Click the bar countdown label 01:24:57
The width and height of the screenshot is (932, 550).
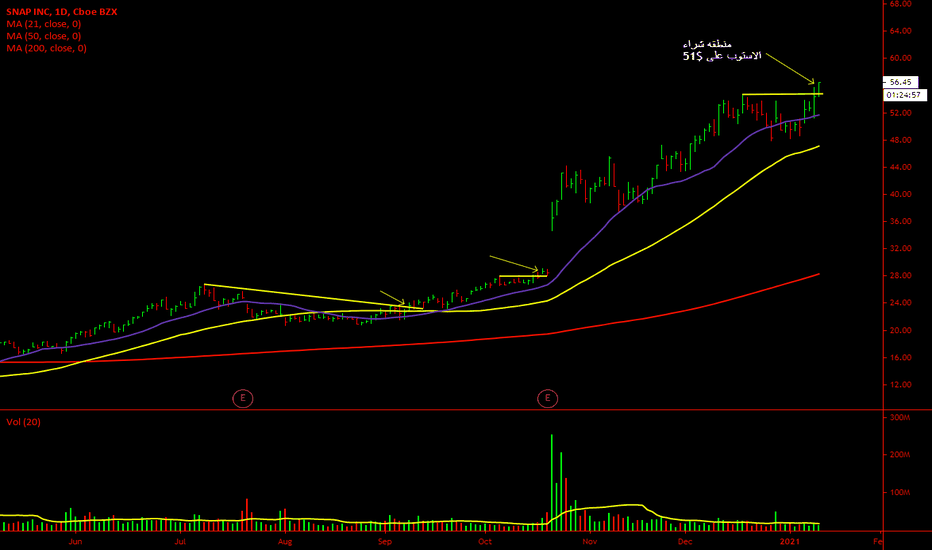(904, 95)
